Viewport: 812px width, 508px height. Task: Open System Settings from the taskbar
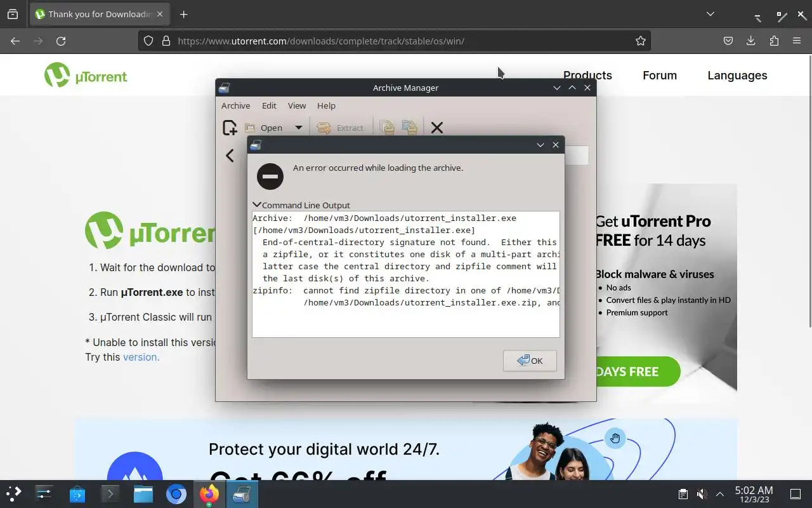point(44,493)
